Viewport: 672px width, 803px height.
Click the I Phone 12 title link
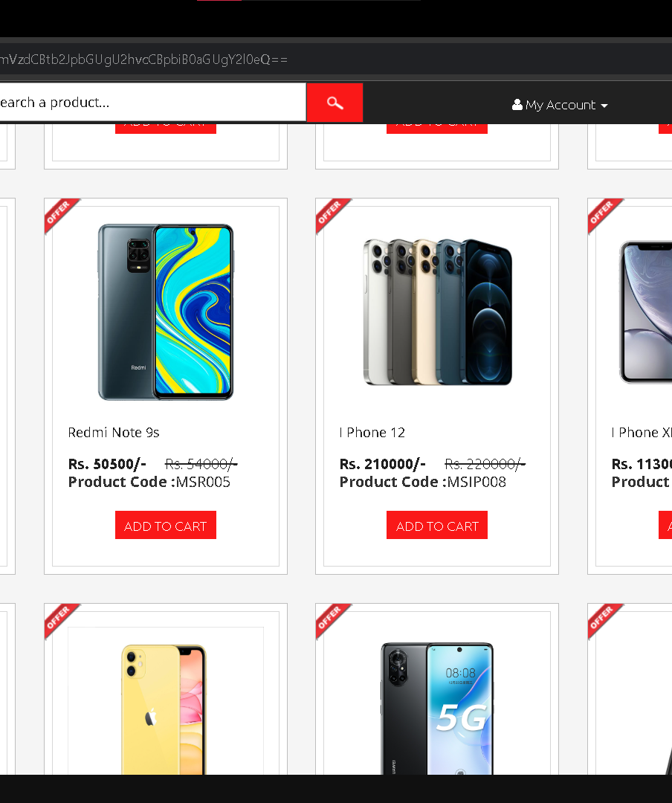click(x=372, y=432)
